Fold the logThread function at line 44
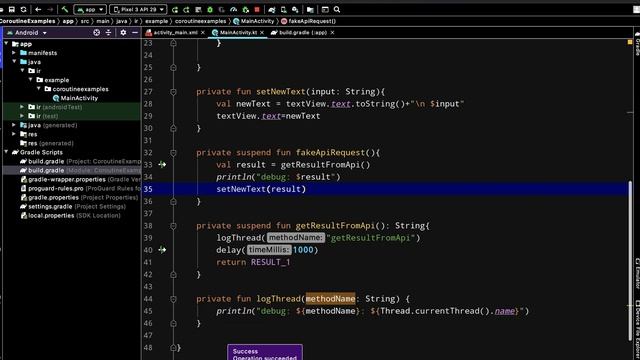Screen dimensions: 640x360 coord(173,299)
